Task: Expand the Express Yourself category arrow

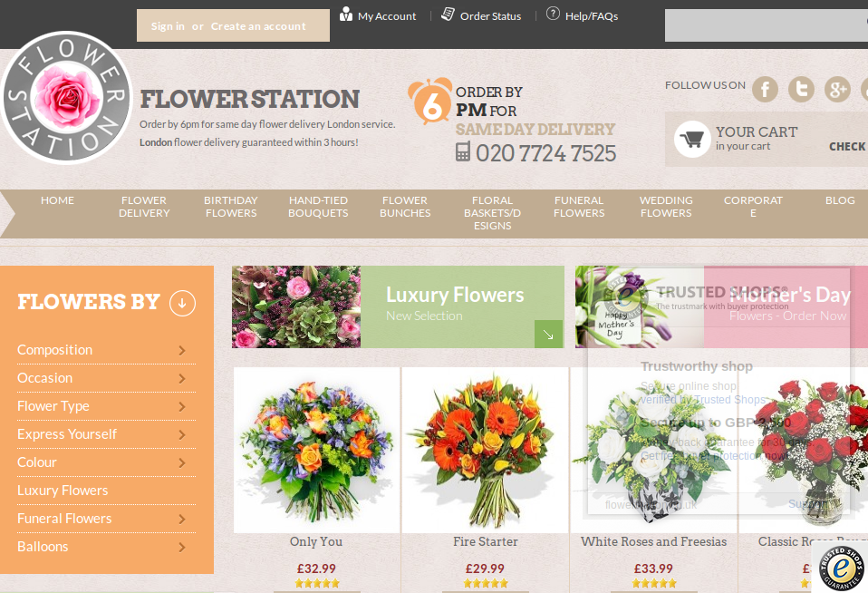Action: pyautogui.click(x=181, y=435)
